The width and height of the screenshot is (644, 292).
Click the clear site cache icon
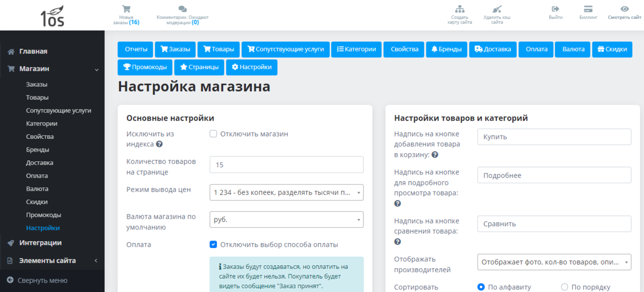(x=497, y=9)
